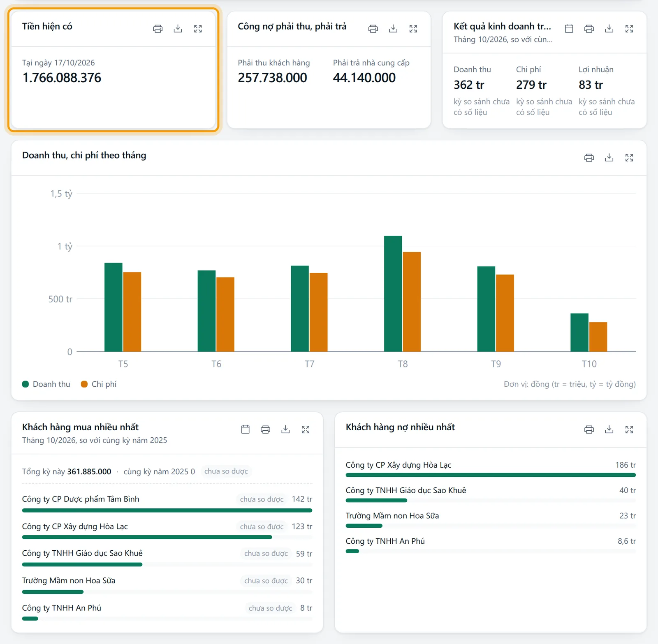Print the Tiền hiện có card
658x644 pixels.
pos(158,29)
